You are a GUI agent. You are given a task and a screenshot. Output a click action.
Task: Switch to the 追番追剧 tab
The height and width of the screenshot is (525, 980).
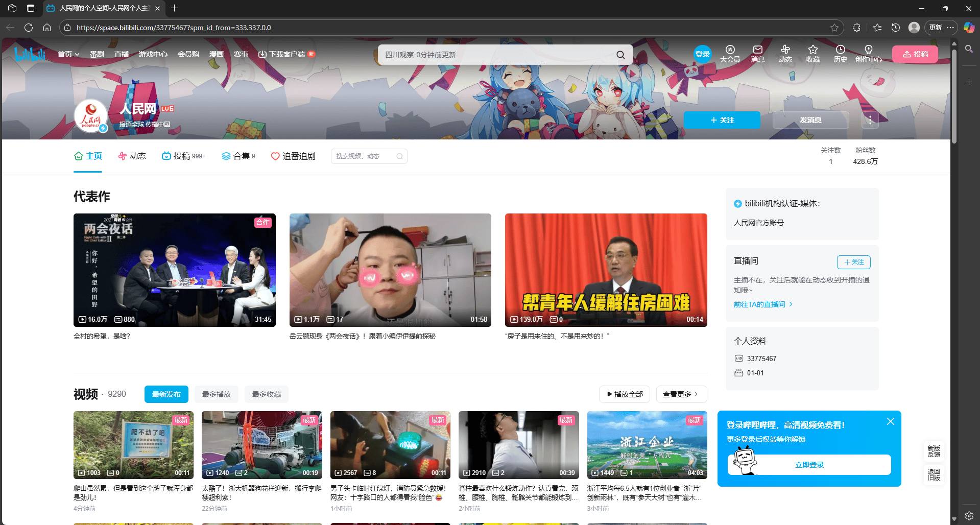293,156
